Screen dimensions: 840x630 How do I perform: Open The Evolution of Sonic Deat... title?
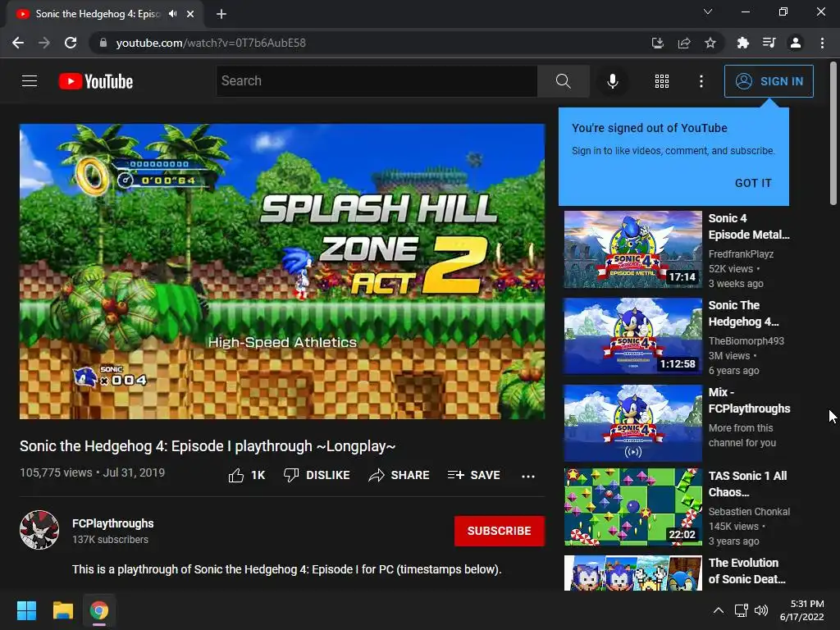[x=746, y=571]
